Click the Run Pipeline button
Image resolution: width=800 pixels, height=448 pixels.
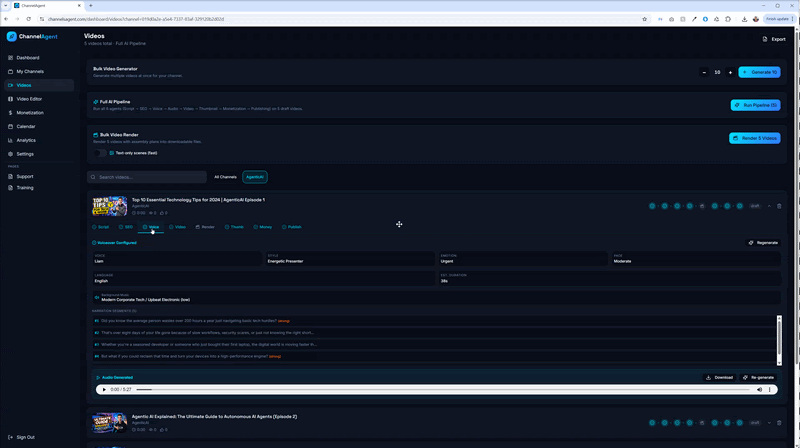pyautogui.click(x=755, y=105)
